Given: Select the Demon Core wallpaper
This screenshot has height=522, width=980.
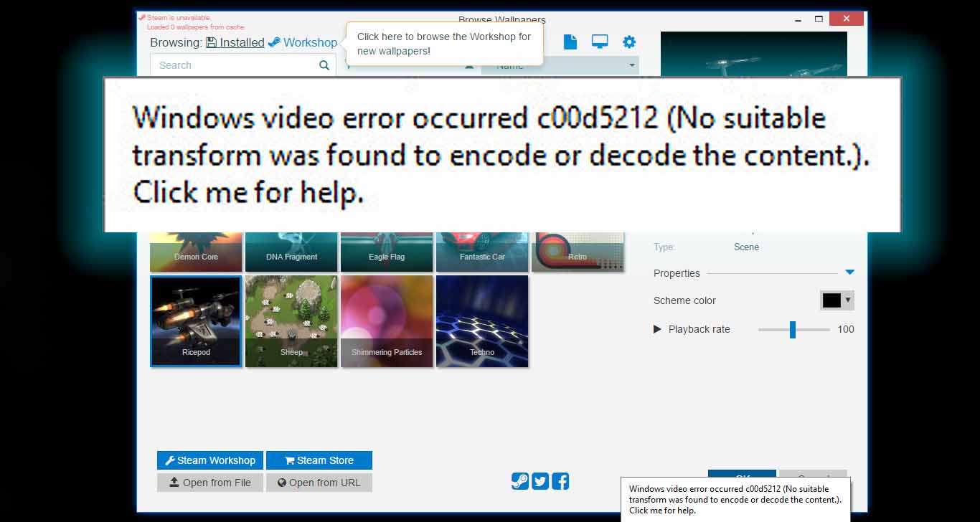Looking at the screenshot, I should pos(196,251).
